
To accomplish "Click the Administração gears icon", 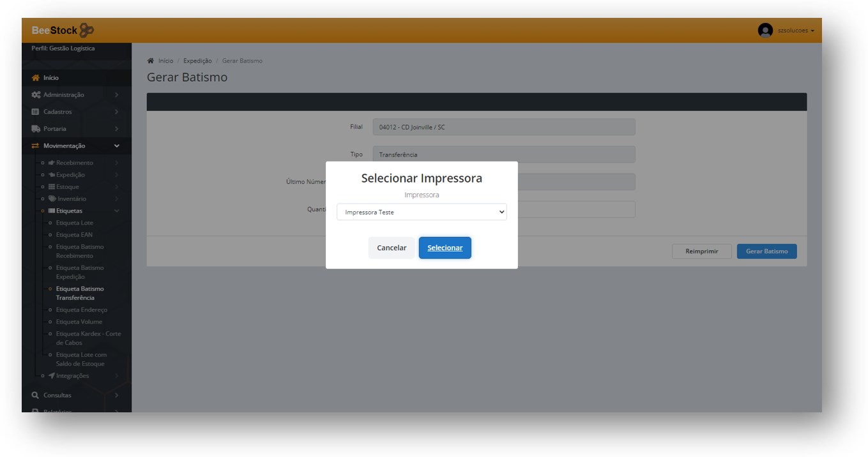I will [36, 95].
